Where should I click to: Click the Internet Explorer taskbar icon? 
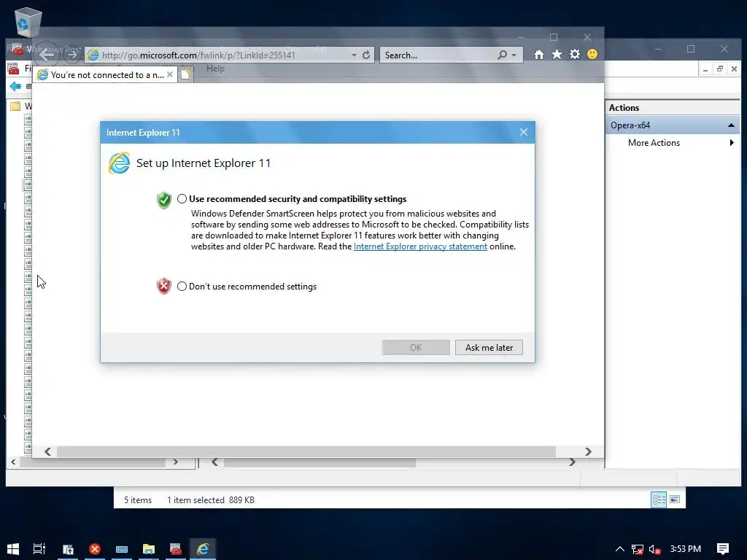pos(203,549)
